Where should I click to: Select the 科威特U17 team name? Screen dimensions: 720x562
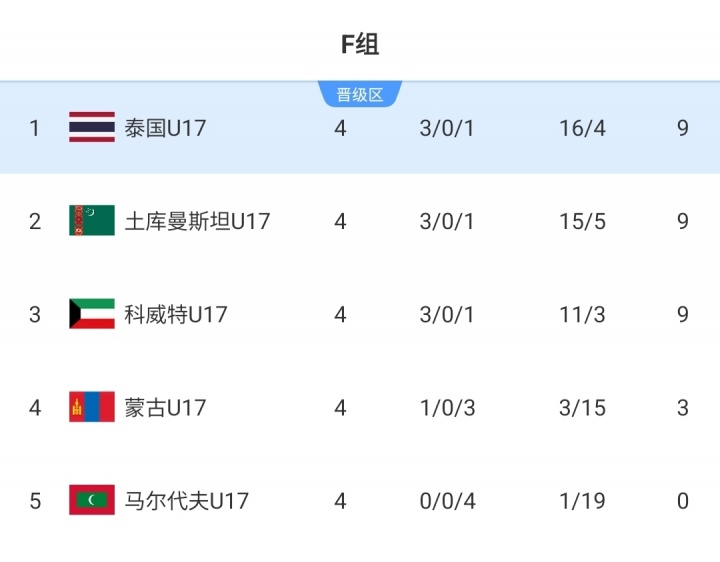176,314
